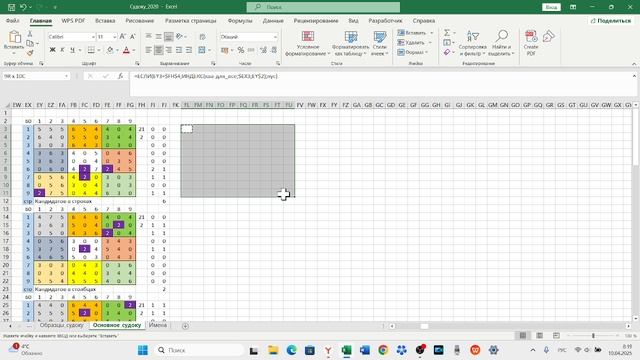640x360 pixels.
Task: Click the search box in title bar
Action: coord(323,7)
